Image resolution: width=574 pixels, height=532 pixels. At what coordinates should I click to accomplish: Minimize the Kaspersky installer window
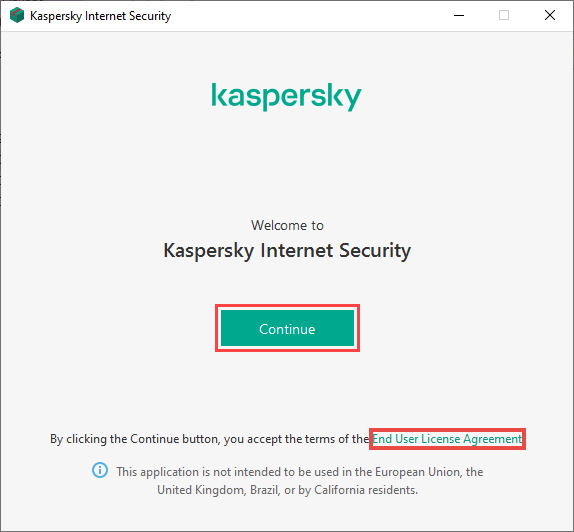click(x=459, y=15)
